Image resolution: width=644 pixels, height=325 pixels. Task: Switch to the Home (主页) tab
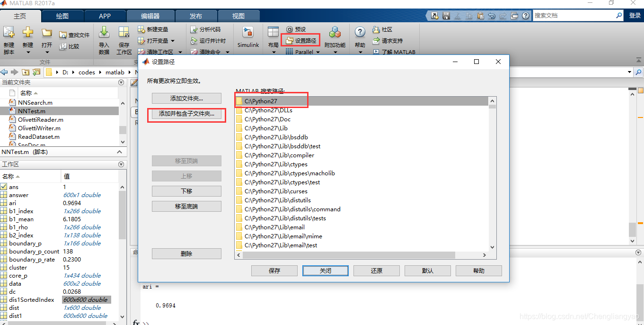point(20,16)
